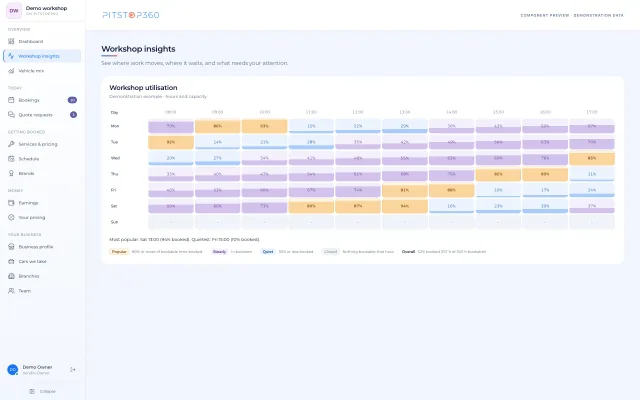
Task: Click the Sat 11:00 utilisation cell
Action: [x=311, y=206]
